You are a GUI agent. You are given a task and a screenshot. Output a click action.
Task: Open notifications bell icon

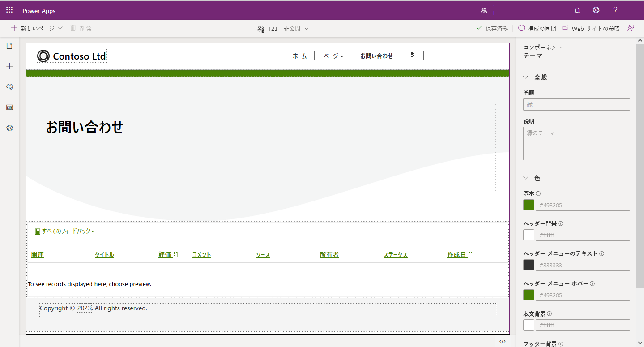pyautogui.click(x=577, y=10)
